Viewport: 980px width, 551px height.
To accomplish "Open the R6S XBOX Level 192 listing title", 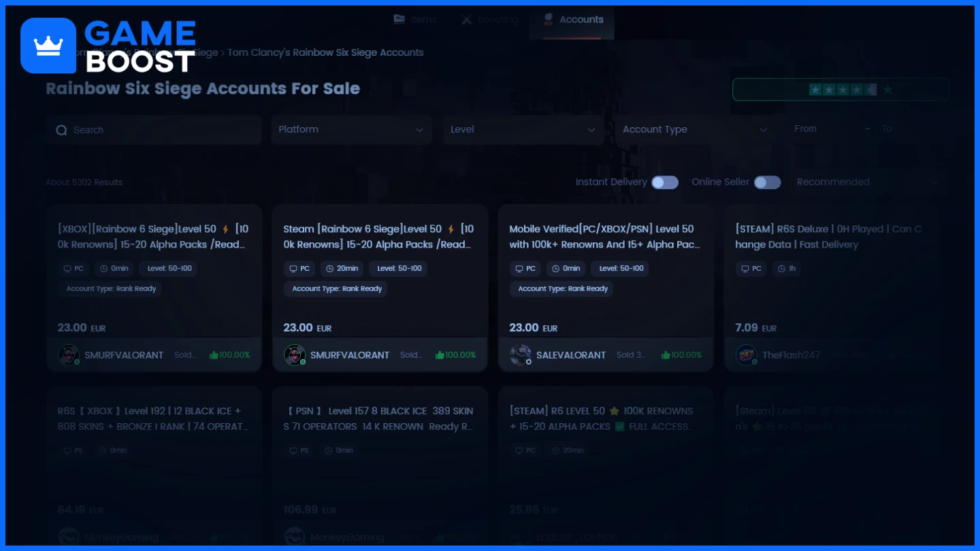I will (153, 419).
